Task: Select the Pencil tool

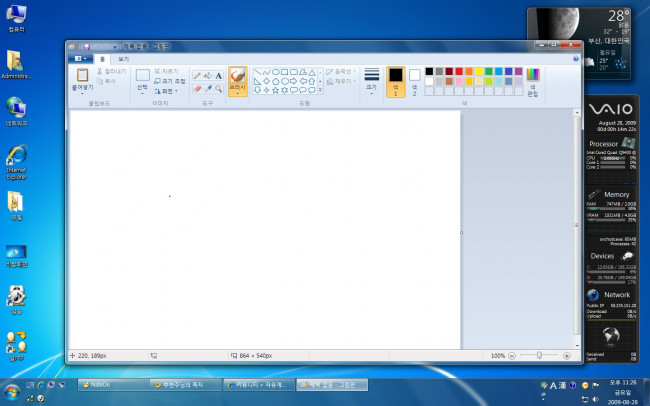Action: (x=197, y=75)
